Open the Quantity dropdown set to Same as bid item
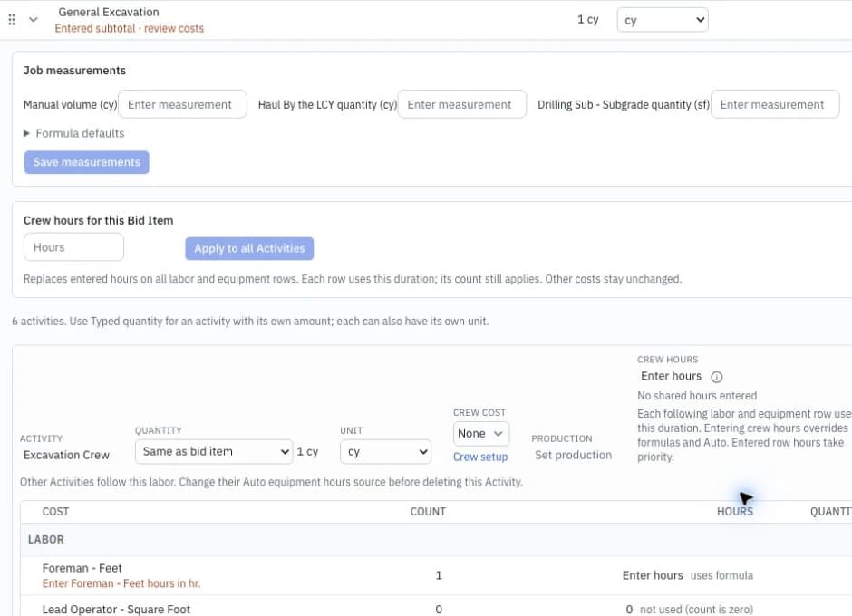This screenshot has width=852, height=616. (214, 451)
